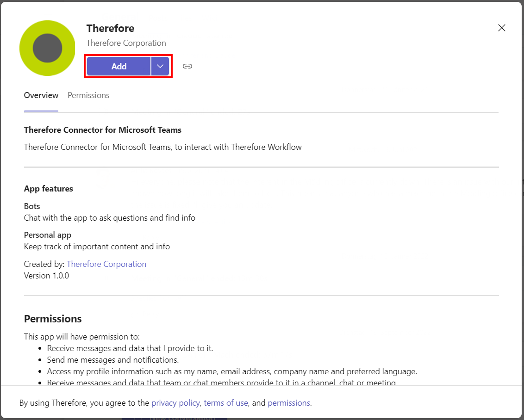Close the Therefore app dialog
The width and height of the screenshot is (524, 420).
click(501, 28)
